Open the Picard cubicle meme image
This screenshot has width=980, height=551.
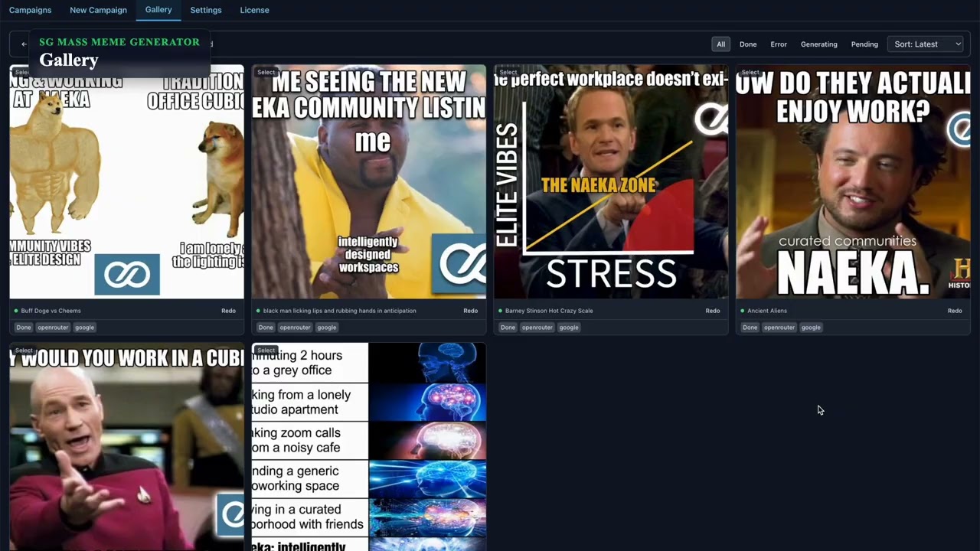tap(127, 447)
